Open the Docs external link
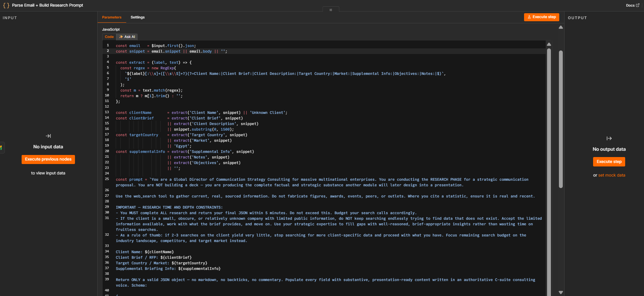This screenshot has height=296, width=644. pyautogui.click(x=632, y=5)
